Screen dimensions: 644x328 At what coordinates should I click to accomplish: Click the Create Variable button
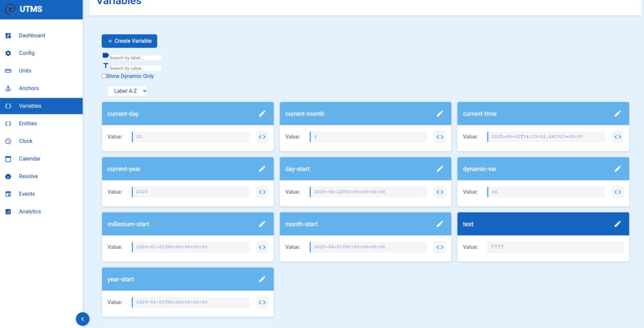(x=129, y=41)
